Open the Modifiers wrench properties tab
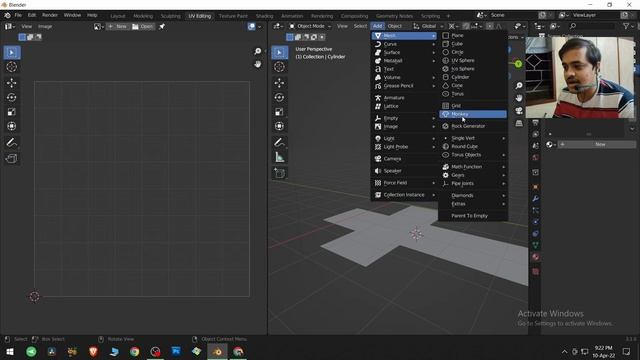 click(x=536, y=199)
